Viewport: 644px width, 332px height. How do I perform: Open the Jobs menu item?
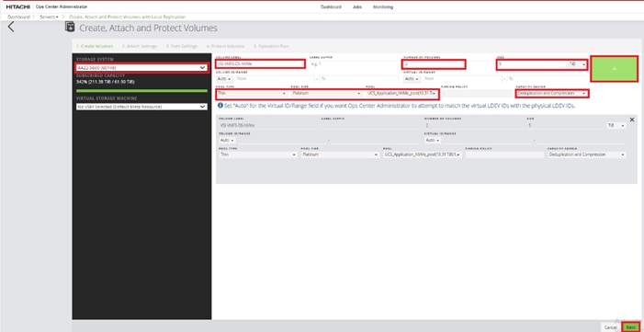[357, 7]
